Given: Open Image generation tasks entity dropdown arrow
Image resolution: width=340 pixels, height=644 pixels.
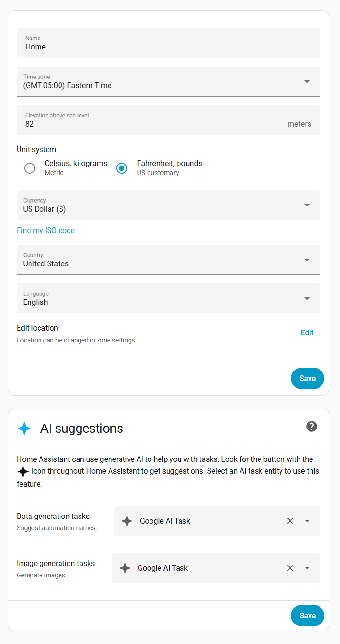Looking at the screenshot, I should tap(307, 568).
